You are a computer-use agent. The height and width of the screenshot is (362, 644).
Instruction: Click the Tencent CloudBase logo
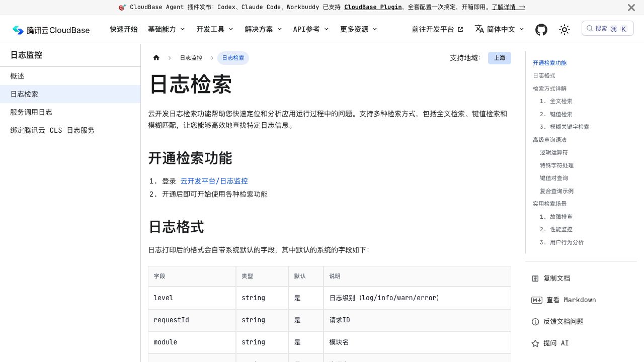pyautogui.click(x=51, y=30)
